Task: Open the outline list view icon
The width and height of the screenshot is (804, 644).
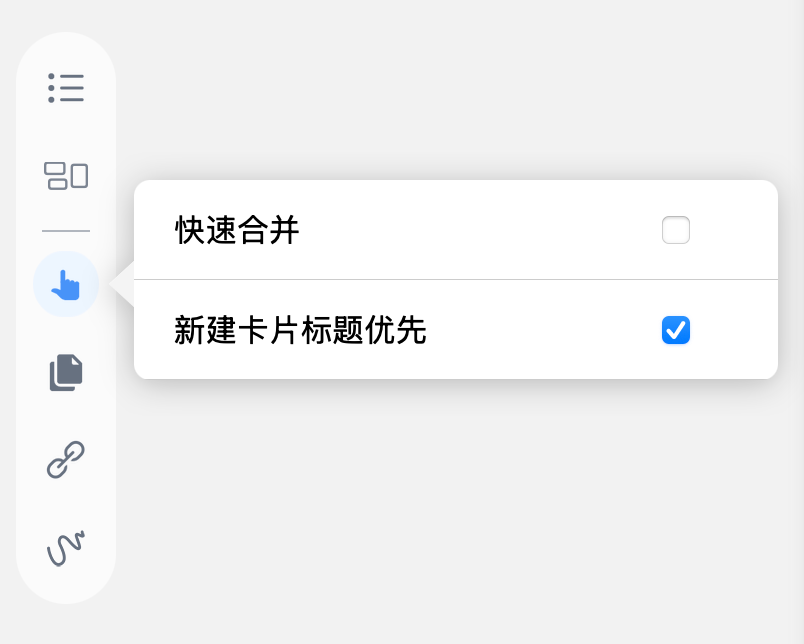Action: click(x=66, y=88)
